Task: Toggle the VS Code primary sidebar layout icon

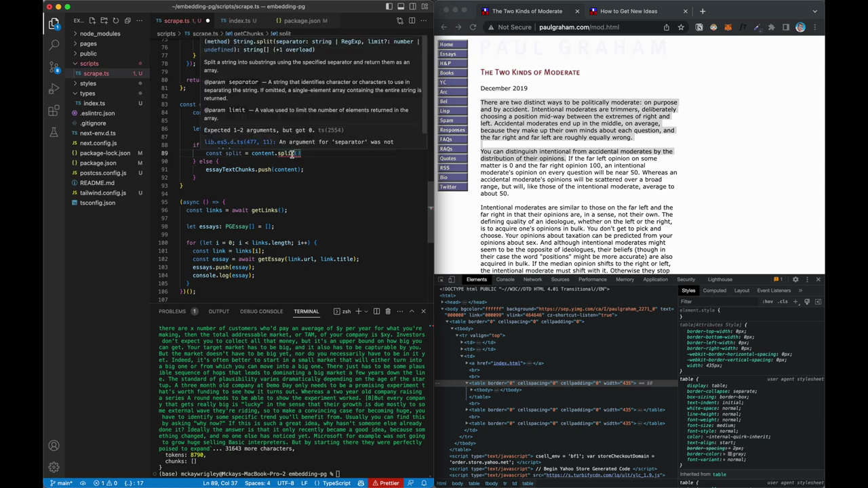Action: pyautogui.click(x=389, y=7)
